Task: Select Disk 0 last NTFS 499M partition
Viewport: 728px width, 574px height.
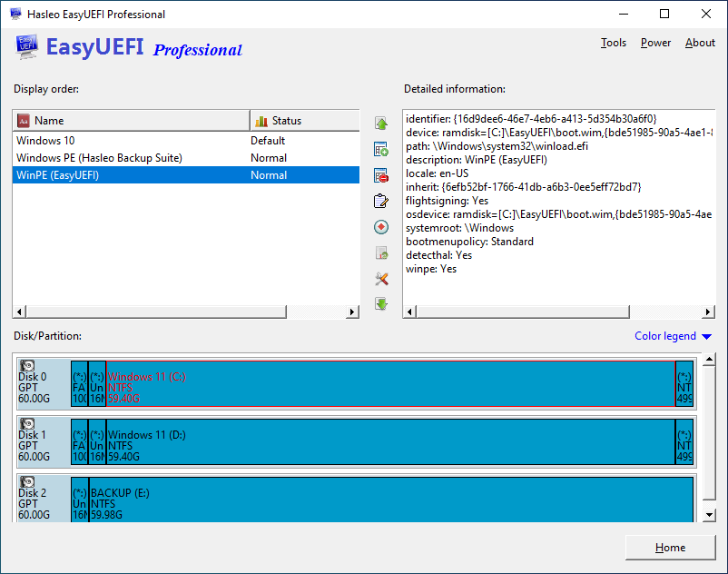Action: [684, 384]
